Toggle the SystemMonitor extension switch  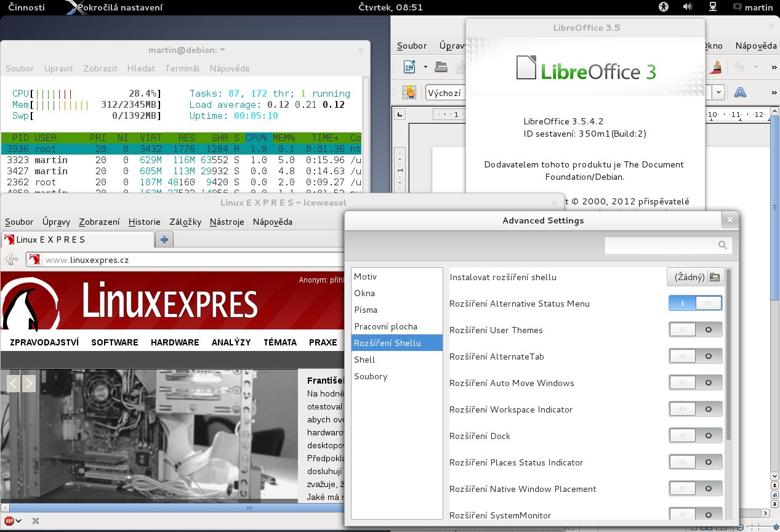click(x=696, y=515)
